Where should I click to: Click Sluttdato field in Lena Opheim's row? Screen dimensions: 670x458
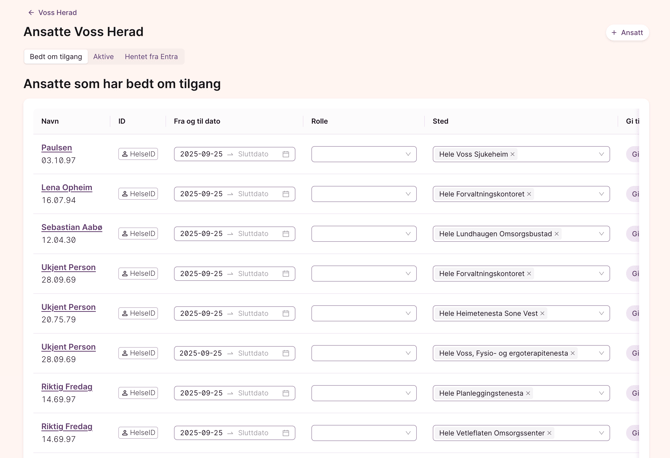253,194
